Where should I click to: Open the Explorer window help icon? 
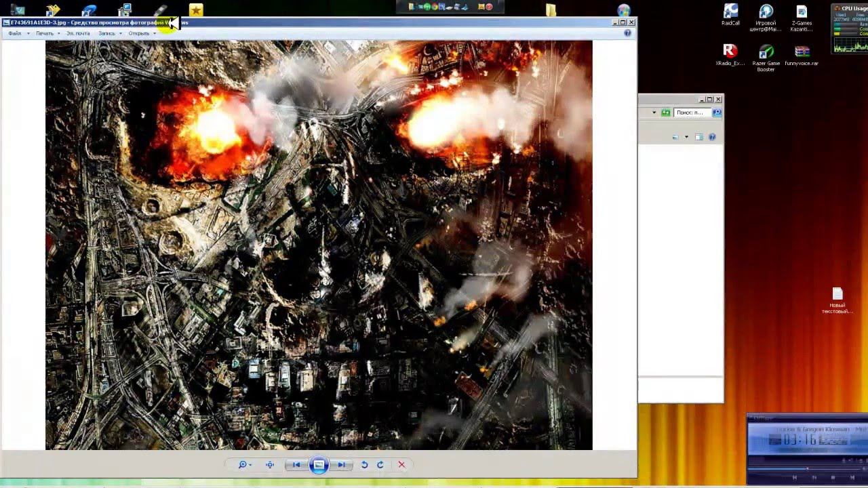(x=712, y=137)
